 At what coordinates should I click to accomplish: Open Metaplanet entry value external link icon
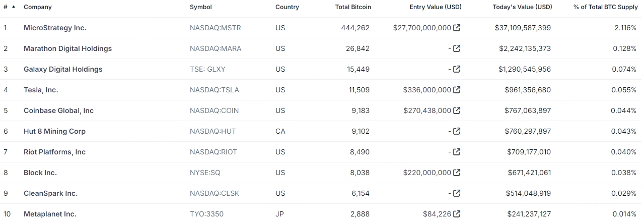457,214
